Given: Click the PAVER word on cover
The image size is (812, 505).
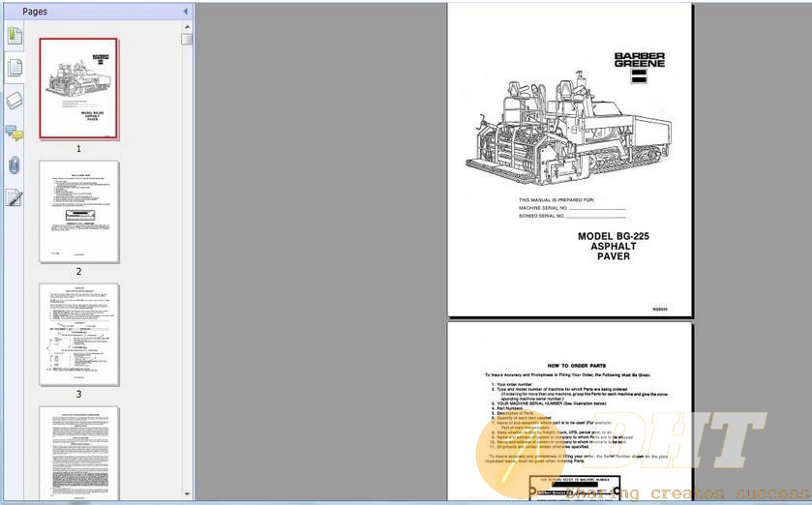Looking at the screenshot, I should pos(614,256).
